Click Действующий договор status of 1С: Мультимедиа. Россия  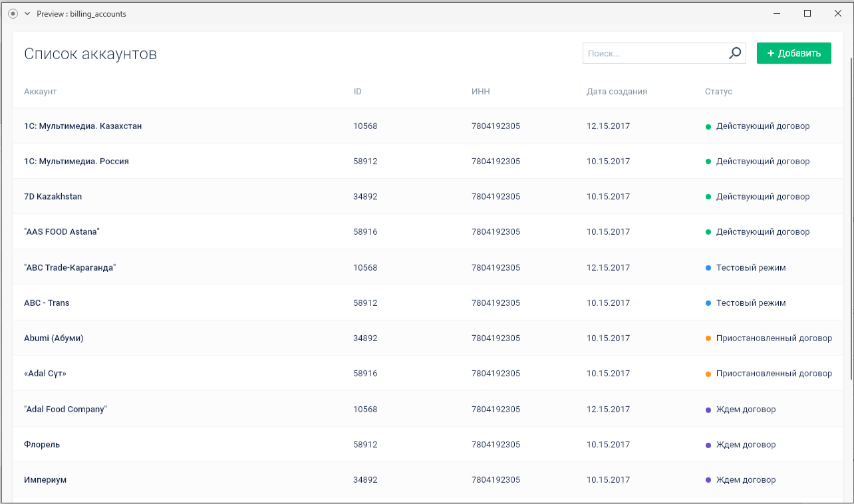click(x=758, y=161)
